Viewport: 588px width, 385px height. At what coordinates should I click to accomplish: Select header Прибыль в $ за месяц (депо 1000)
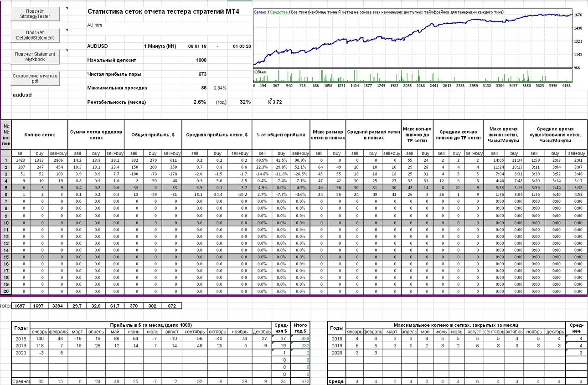[x=151, y=324]
